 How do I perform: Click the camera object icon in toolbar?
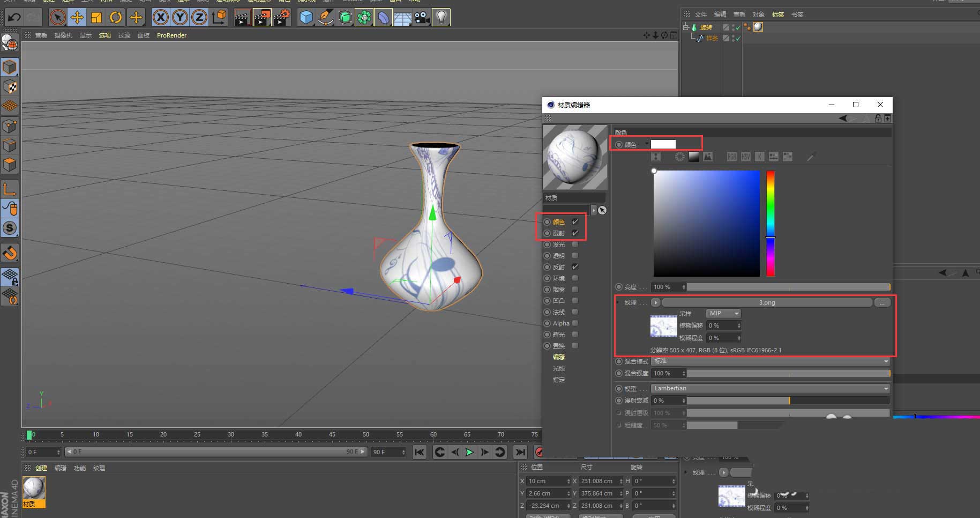(422, 18)
